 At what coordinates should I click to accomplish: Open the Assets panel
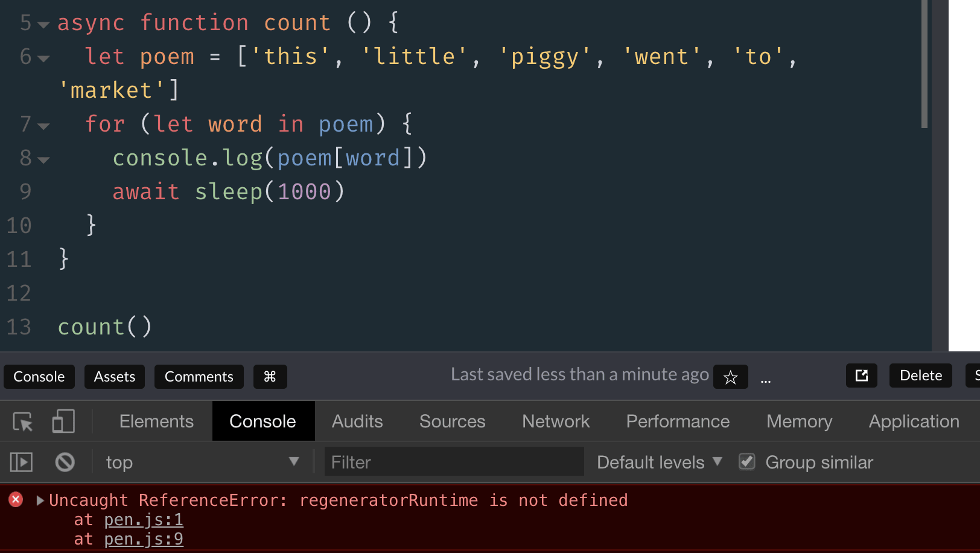point(114,376)
